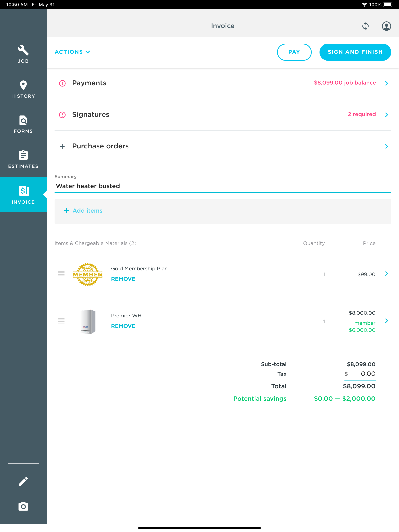Tap the Premier WH water heater thumbnail

click(88, 321)
